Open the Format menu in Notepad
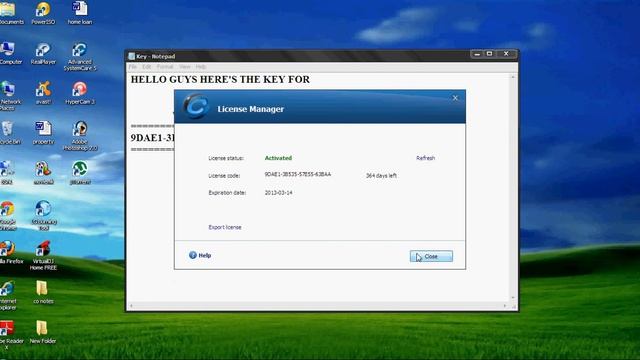 (165, 67)
